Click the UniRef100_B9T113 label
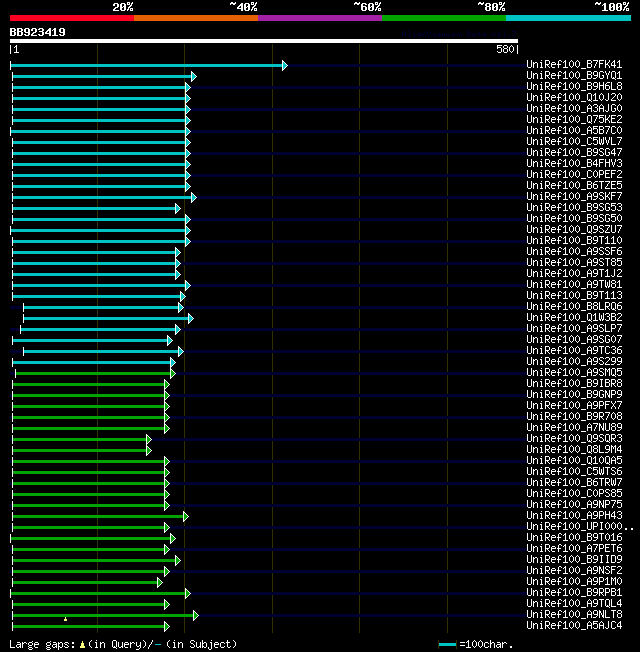 pyautogui.click(x=574, y=295)
